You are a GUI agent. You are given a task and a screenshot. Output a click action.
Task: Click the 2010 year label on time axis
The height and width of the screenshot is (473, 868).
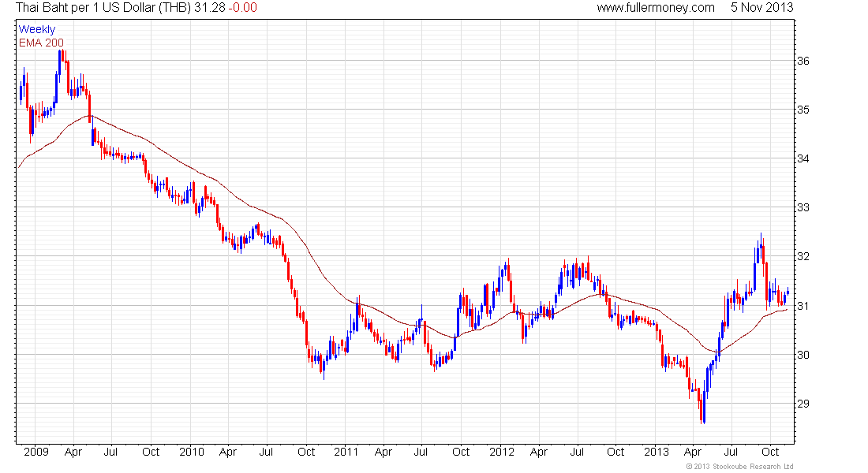(x=192, y=452)
